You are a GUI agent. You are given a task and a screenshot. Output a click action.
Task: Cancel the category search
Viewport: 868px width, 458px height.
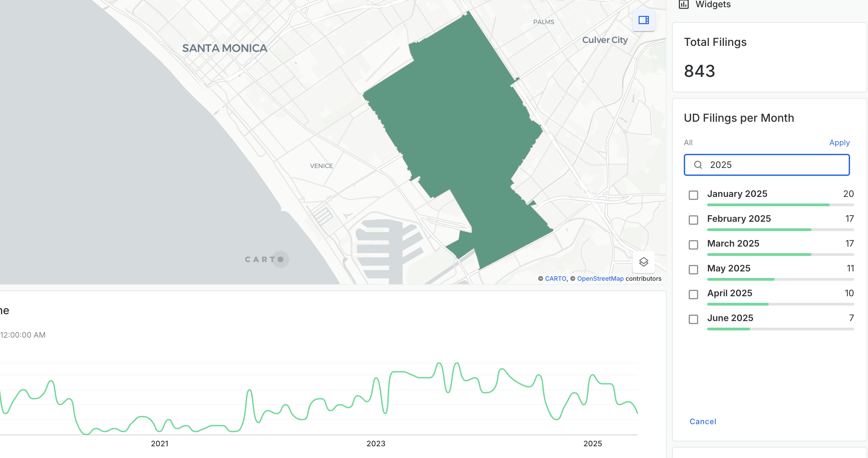pyautogui.click(x=702, y=421)
